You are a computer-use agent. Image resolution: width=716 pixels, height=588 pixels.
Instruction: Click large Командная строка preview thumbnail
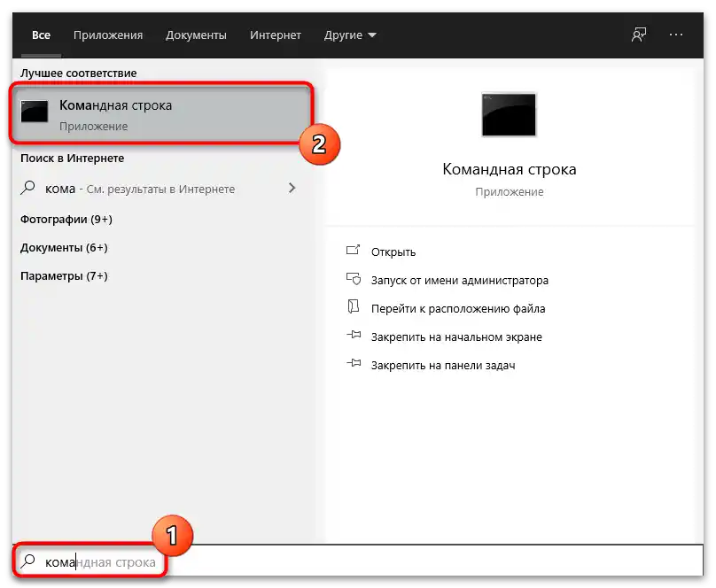(x=509, y=114)
